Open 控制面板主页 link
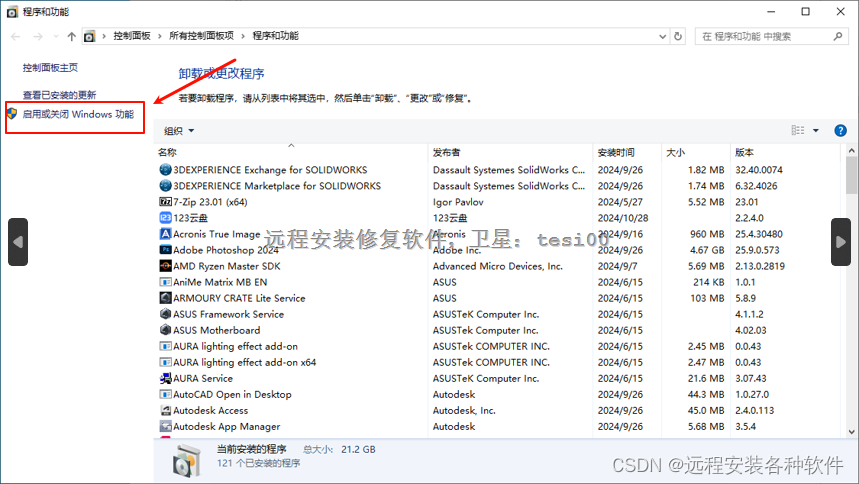The image size is (859, 484). tap(50, 68)
